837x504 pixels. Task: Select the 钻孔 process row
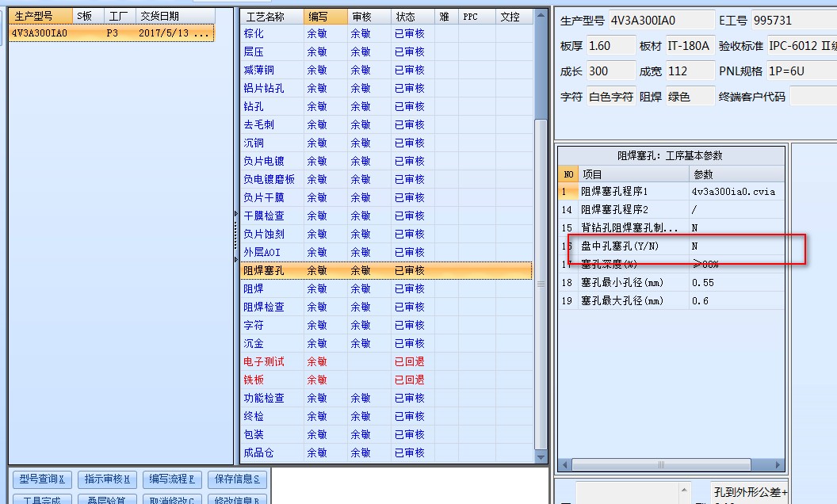click(x=387, y=106)
